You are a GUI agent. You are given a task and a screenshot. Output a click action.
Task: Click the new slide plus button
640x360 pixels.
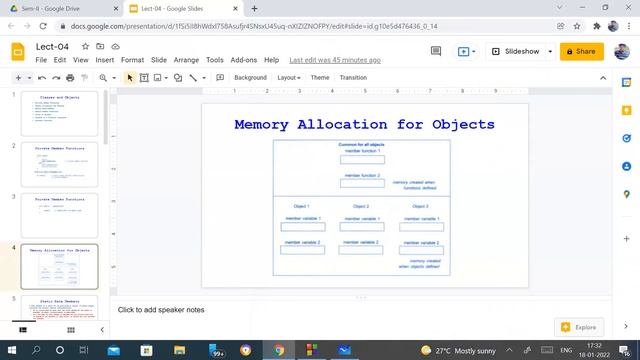pos(18,78)
